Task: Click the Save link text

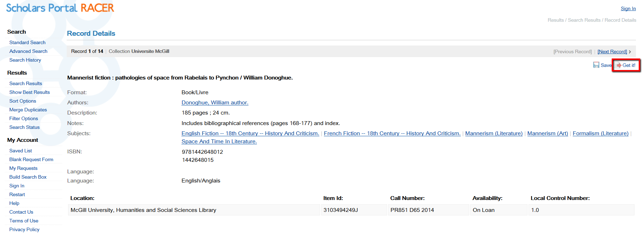Action: 606,65
